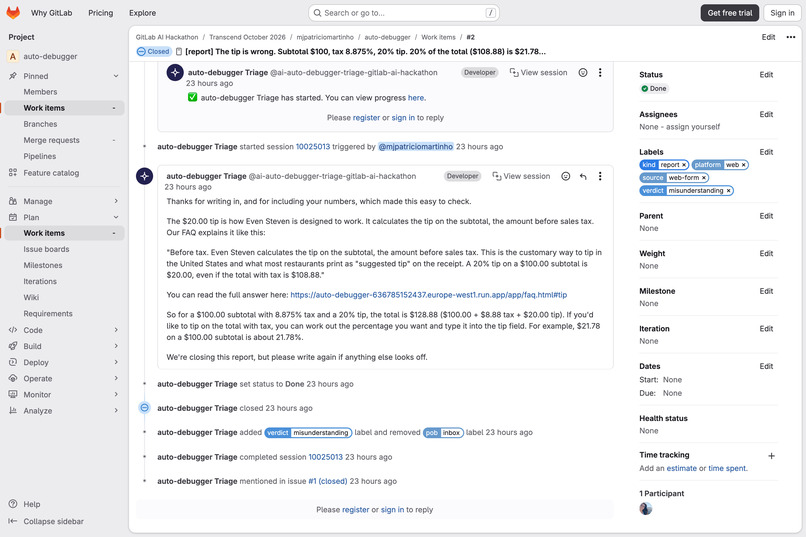Image resolution: width=806 pixels, height=537 pixels.
Task: Open the three-dot actions menu beside top Edit
Action: coord(791,37)
